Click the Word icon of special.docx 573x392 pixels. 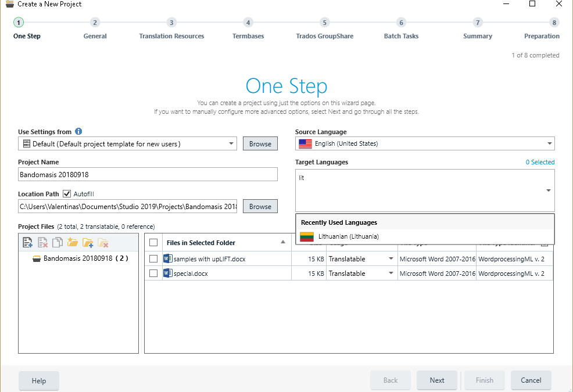click(x=168, y=273)
